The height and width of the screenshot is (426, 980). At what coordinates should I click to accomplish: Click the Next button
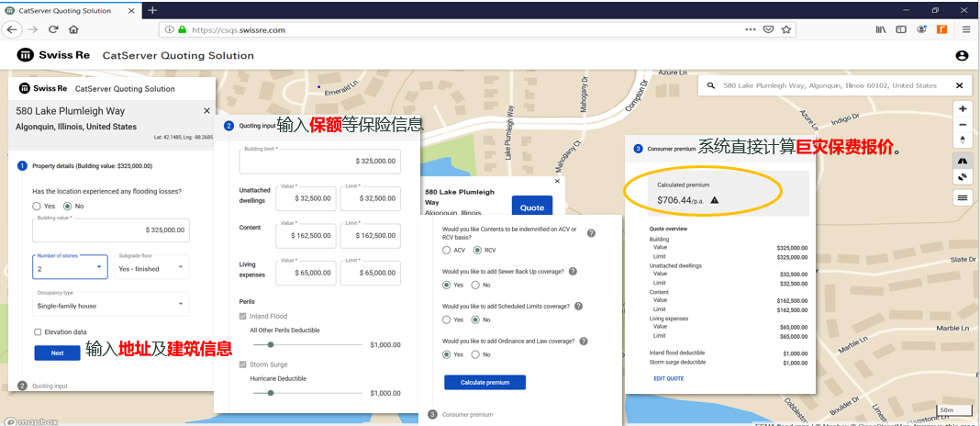tap(58, 353)
